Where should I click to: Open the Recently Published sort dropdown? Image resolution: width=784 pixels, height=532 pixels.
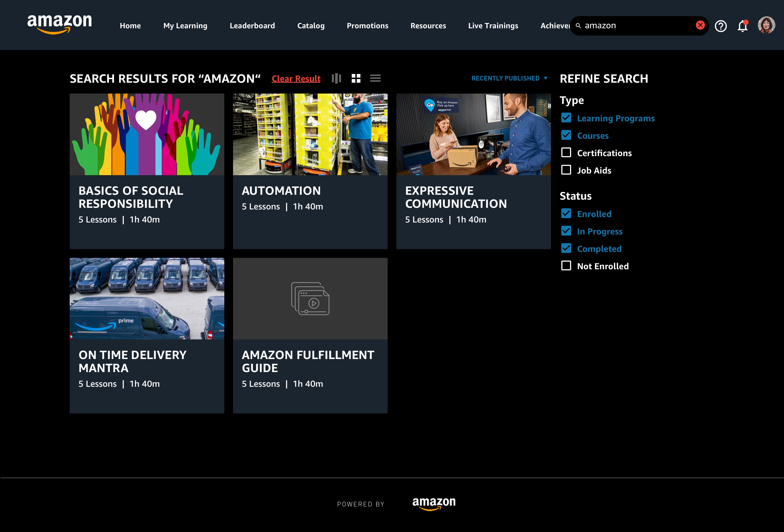pos(509,78)
